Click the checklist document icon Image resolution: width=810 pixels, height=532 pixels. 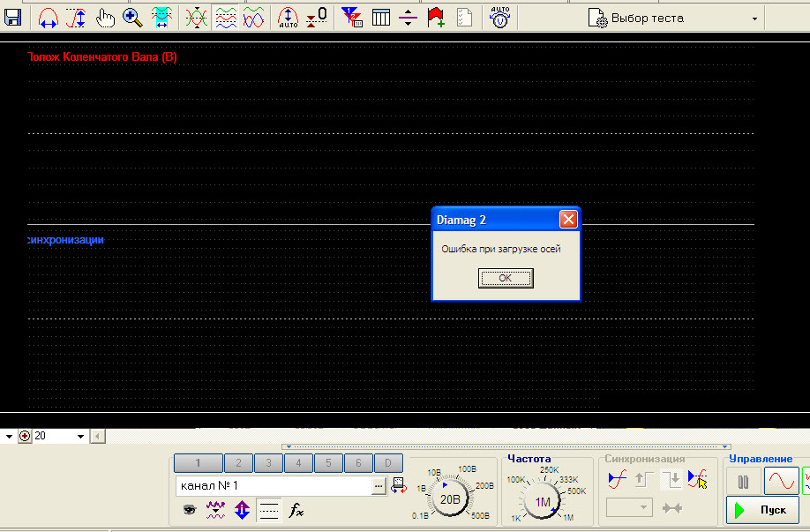coord(464,18)
